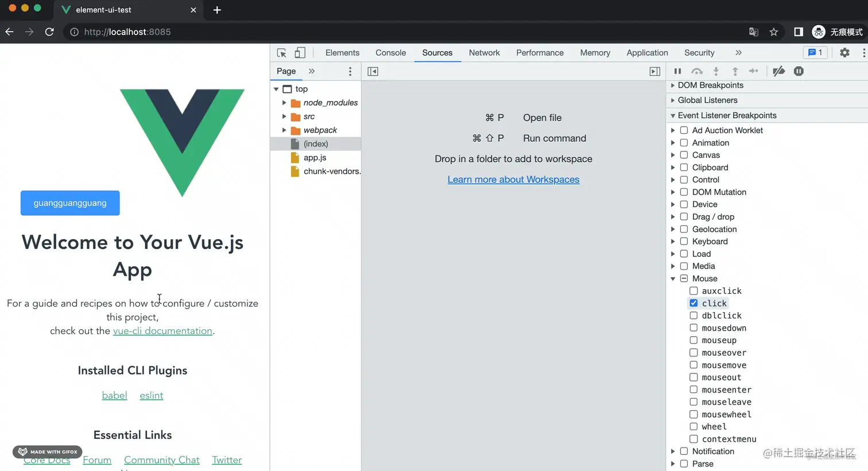The image size is (868, 471).
Task: Toggle the Mouse category checkbox
Action: 684,278
